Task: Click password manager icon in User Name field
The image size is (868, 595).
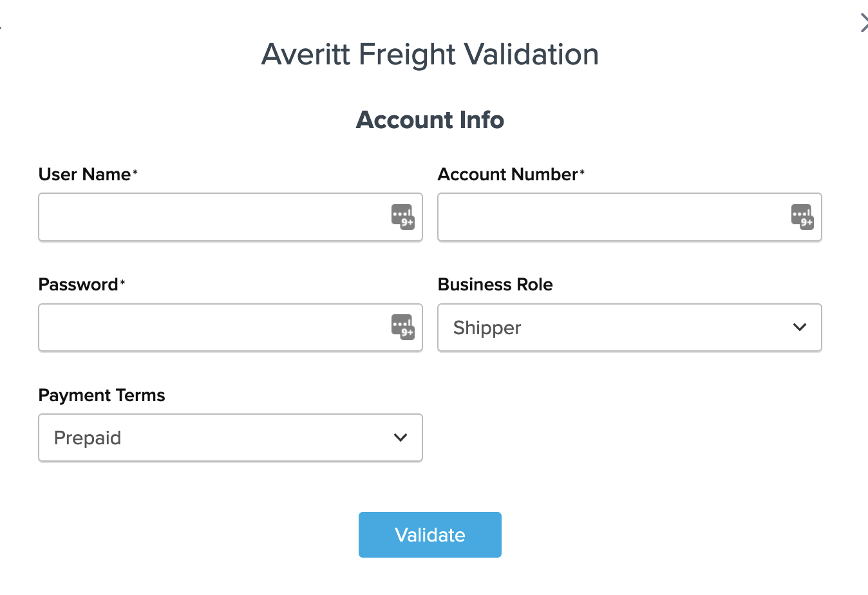Action: pos(403,216)
